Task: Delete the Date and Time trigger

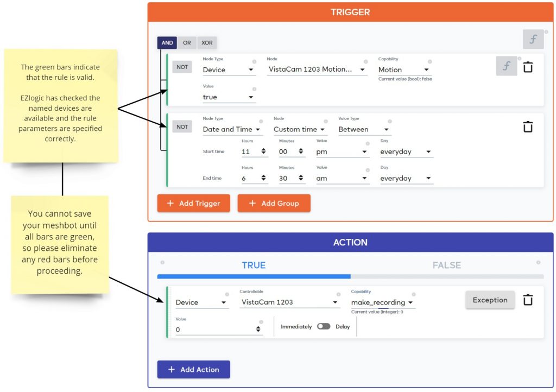Action: pos(528,126)
